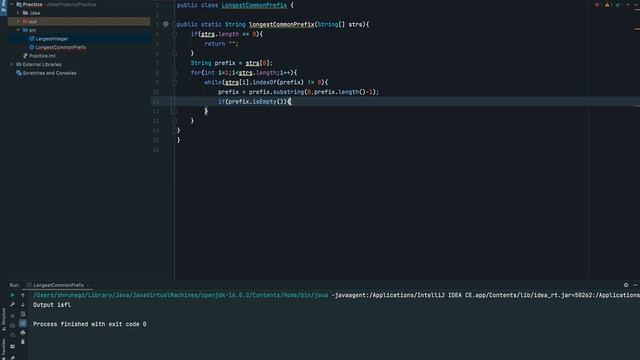Screen dimensions: 640x360
Task: Clear console with the trash icon
Action: (x=23, y=342)
